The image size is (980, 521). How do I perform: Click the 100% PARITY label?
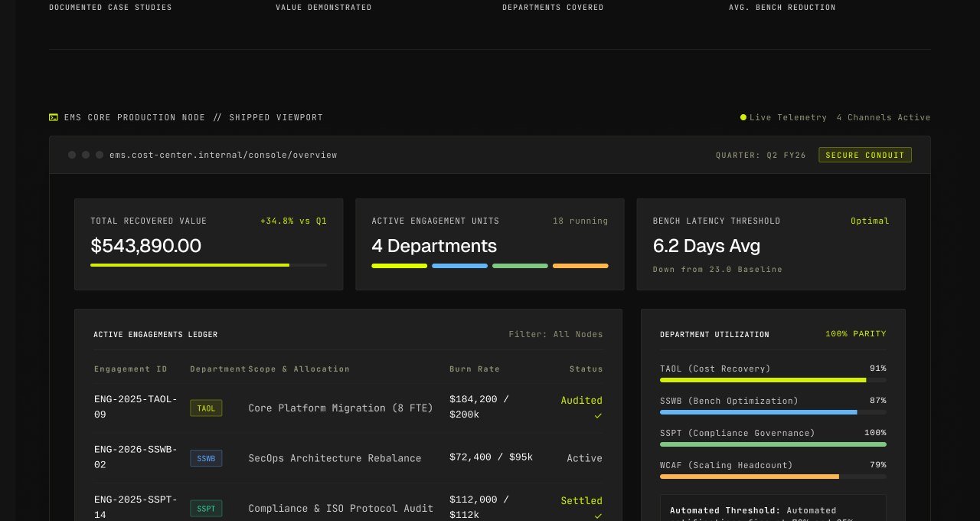pyautogui.click(x=856, y=334)
